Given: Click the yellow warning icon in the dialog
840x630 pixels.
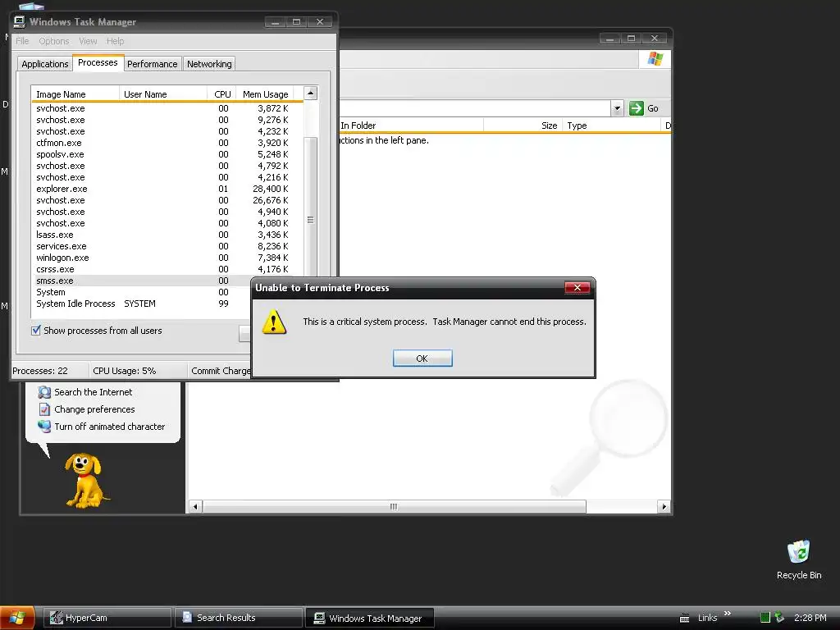Looking at the screenshot, I should click(274, 322).
